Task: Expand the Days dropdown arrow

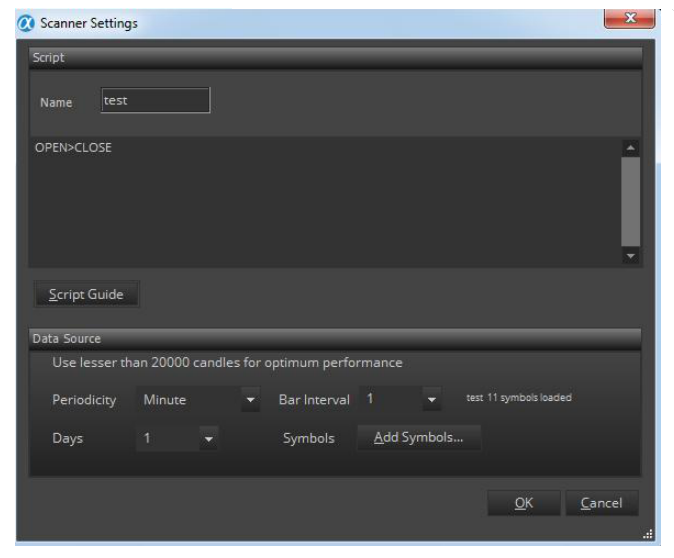Action: tap(208, 439)
